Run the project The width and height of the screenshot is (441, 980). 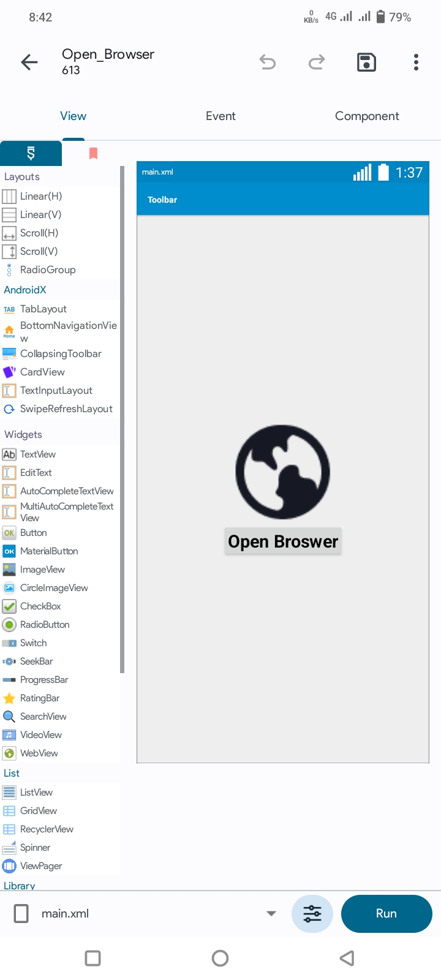coord(386,914)
